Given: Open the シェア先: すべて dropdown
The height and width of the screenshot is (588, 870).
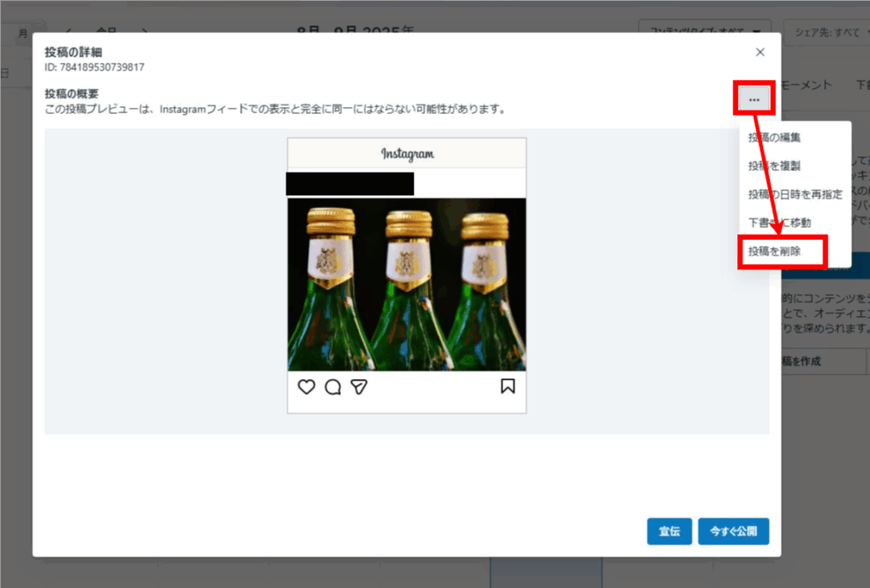Looking at the screenshot, I should (x=826, y=31).
